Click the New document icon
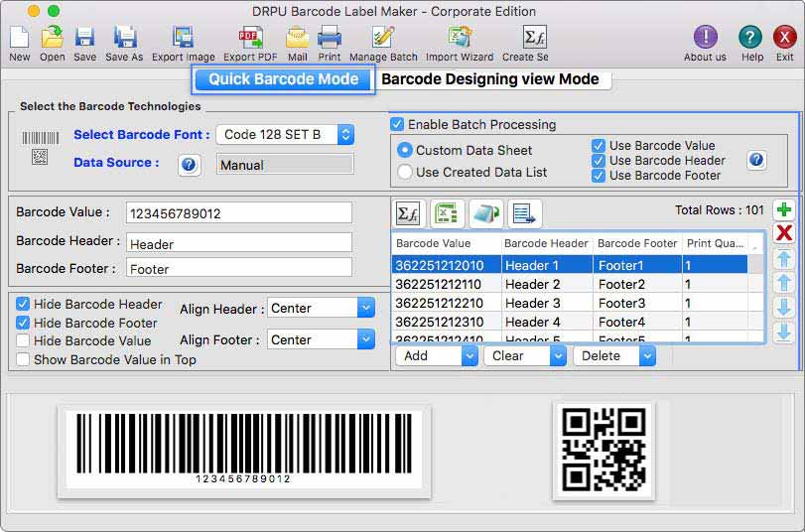 (x=20, y=38)
